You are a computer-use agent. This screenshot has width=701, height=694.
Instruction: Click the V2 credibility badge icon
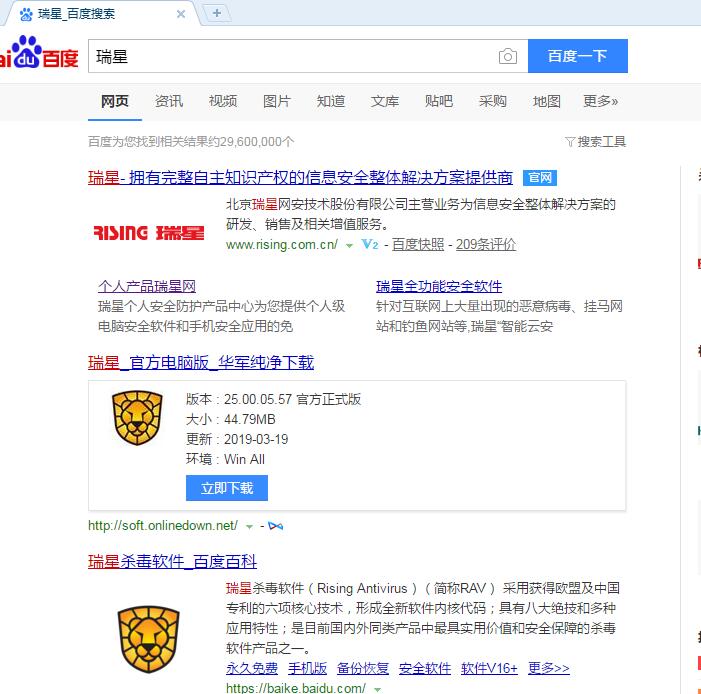(370, 244)
